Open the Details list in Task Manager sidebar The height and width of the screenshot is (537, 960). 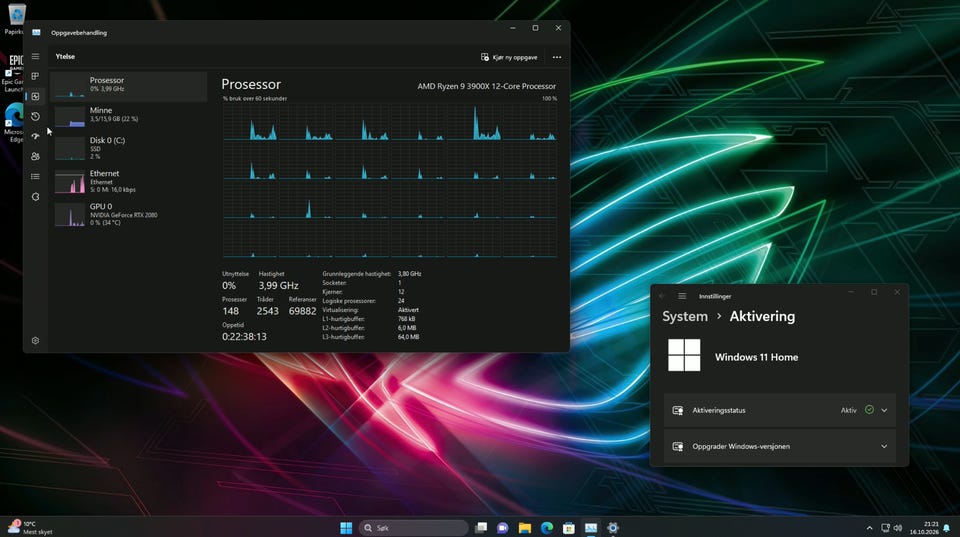(x=36, y=176)
